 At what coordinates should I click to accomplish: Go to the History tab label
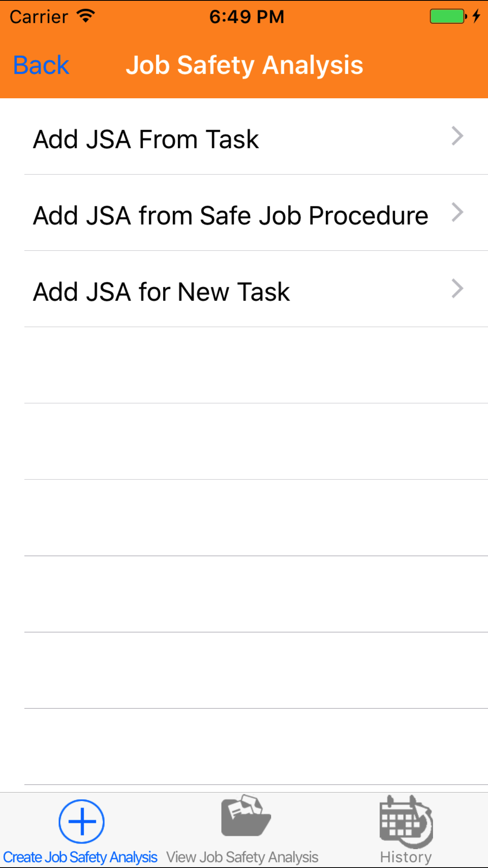click(406, 857)
